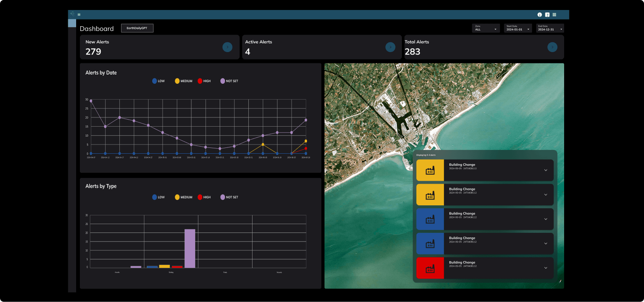644x302 pixels.
Task: Click the first yellow factory alert icon
Action: coord(430,170)
